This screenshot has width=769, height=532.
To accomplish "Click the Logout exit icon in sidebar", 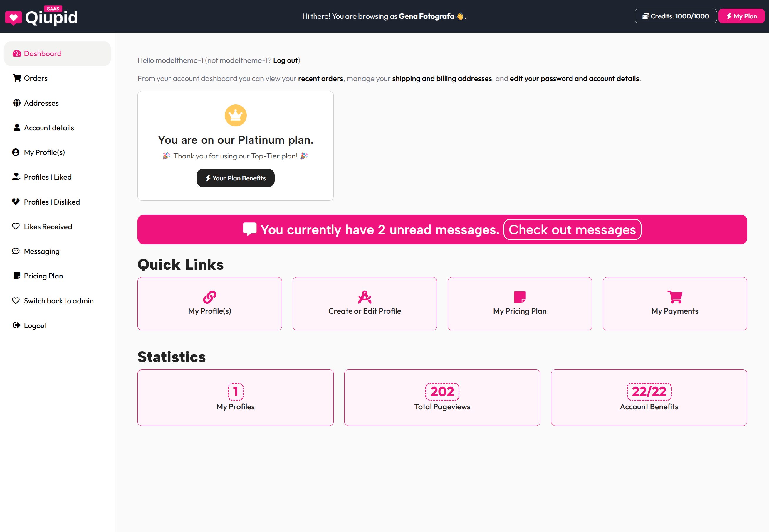I will tap(17, 325).
